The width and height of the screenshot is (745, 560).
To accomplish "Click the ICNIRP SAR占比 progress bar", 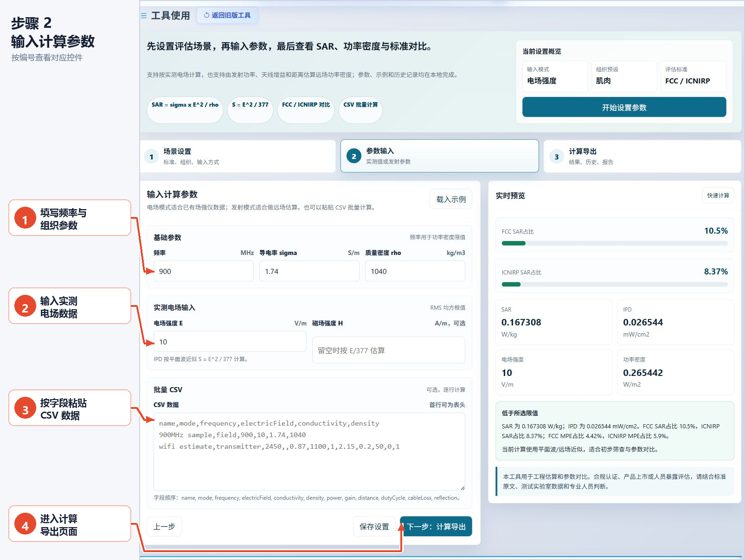I will click(615, 284).
